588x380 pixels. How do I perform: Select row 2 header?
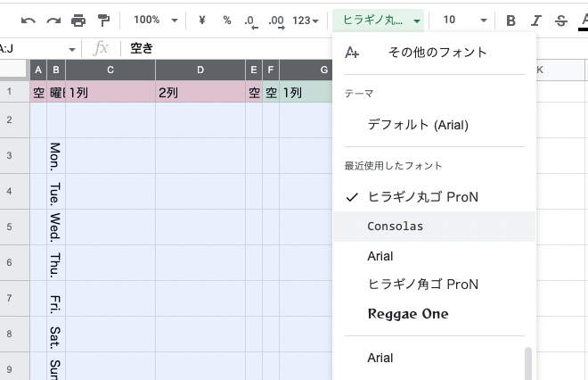14,120
